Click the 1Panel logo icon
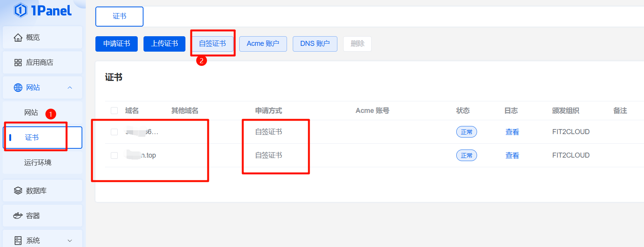 pos(21,10)
